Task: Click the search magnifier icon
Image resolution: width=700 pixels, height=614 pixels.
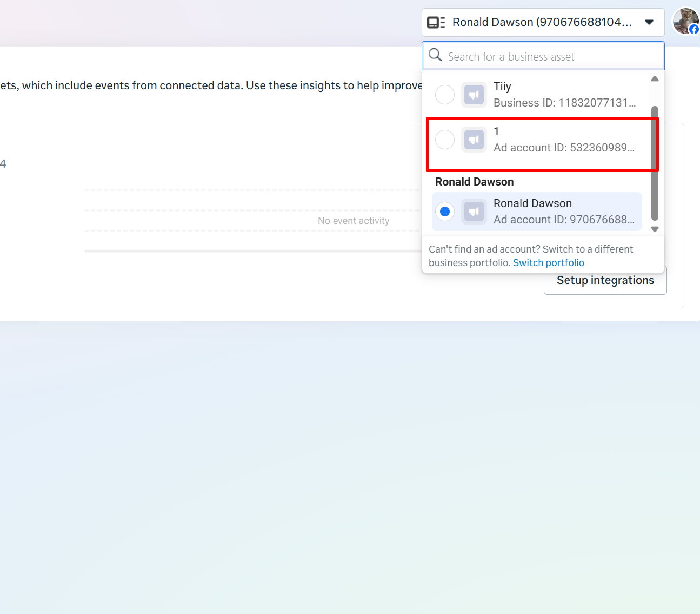Action: [x=435, y=55]
